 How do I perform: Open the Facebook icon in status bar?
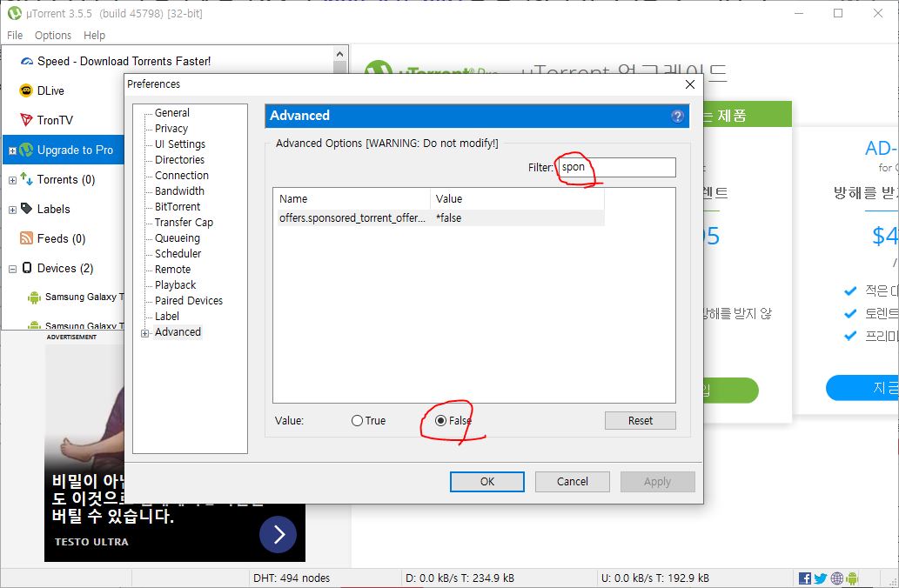[805, 578]
